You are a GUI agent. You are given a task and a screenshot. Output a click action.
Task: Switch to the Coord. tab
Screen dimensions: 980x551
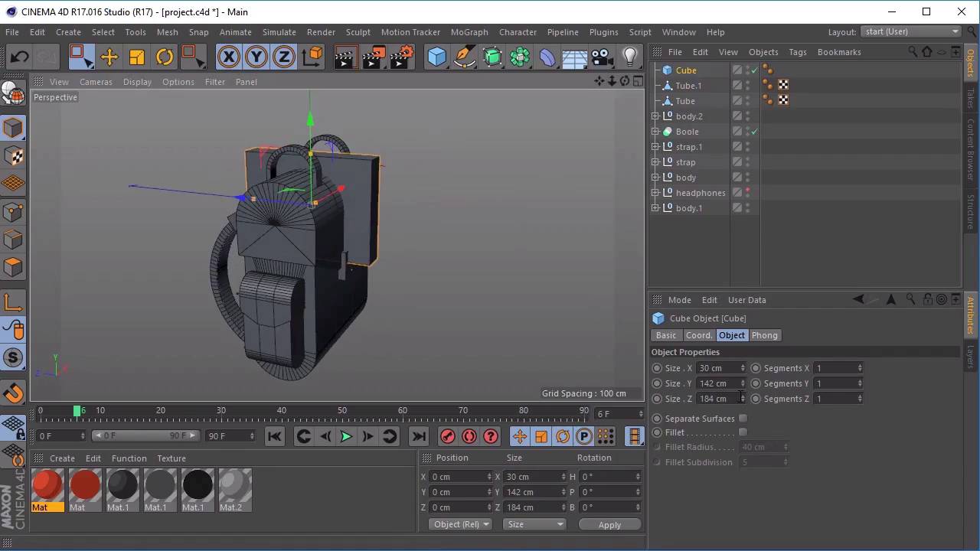pyautogui.click(x=698, y=335)
